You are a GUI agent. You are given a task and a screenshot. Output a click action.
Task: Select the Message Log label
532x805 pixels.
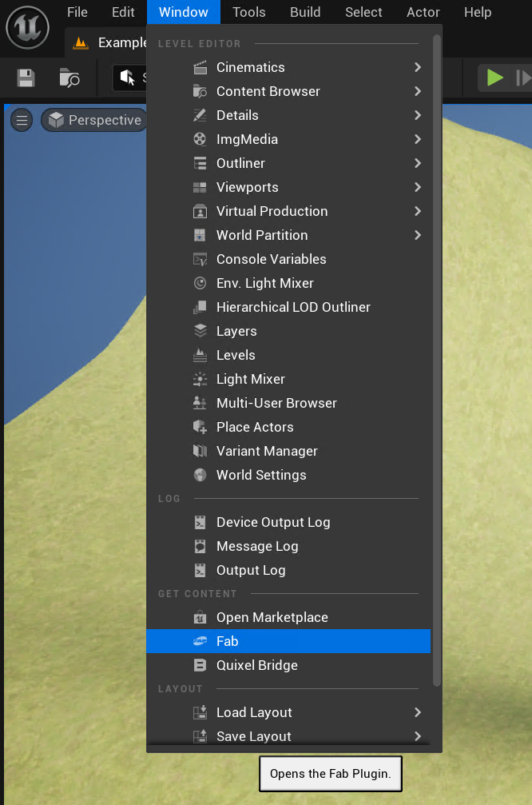tap(257, 546)
